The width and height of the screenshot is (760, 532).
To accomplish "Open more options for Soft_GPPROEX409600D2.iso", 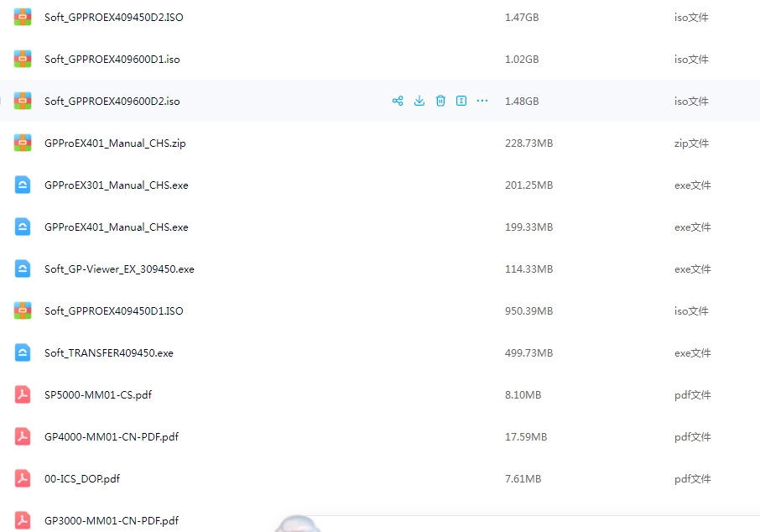I will tap(482, 101).
